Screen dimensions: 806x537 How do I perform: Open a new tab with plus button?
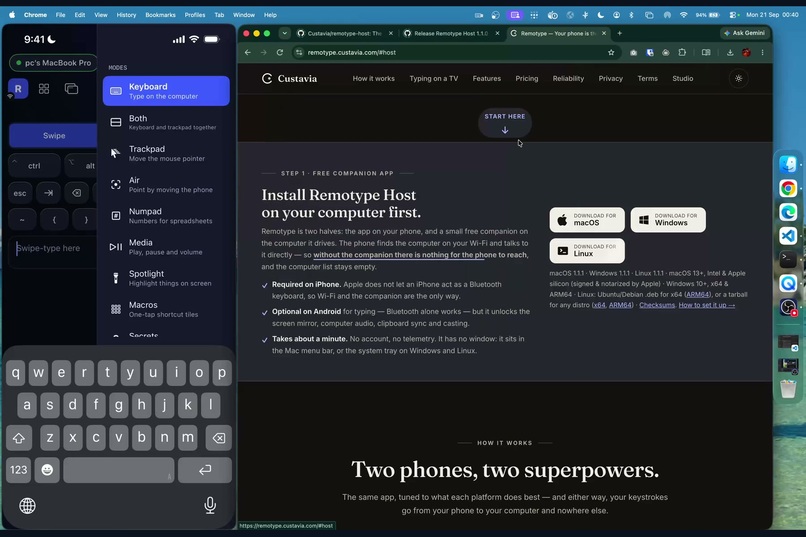pyautogui.click(x=619, y=33)
